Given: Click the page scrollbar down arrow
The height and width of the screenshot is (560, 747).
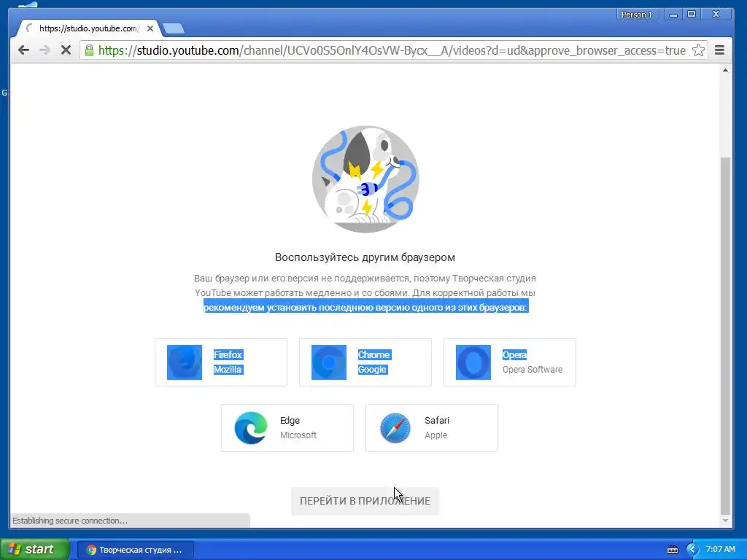Looking at the screenshot, I should click(x=725, y=521).
